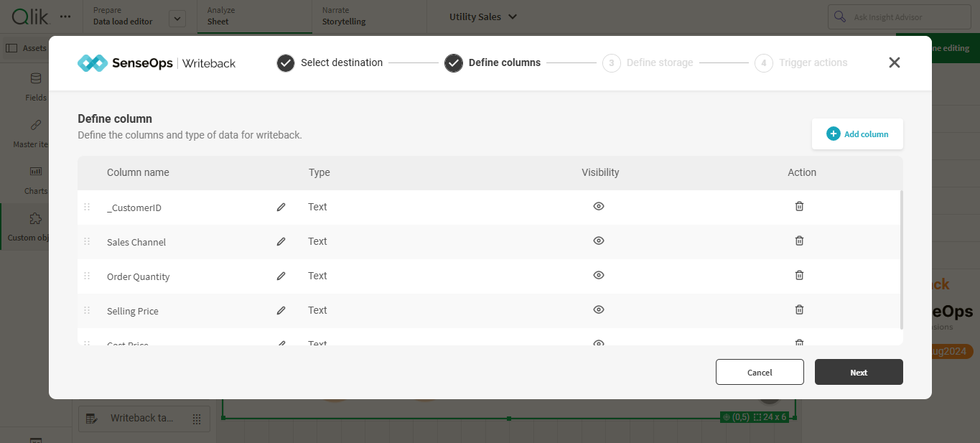The image size is (980, 443).
Task: Open the Utility Sales app dropdown
Action: (x=482, y=17)
